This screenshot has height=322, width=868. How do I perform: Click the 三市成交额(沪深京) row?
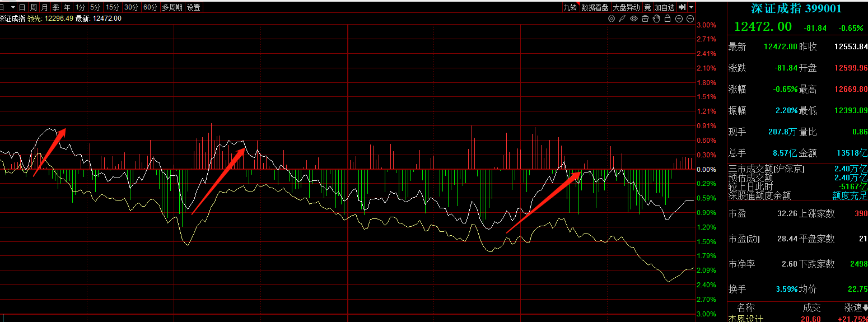[x=797, y=169]
